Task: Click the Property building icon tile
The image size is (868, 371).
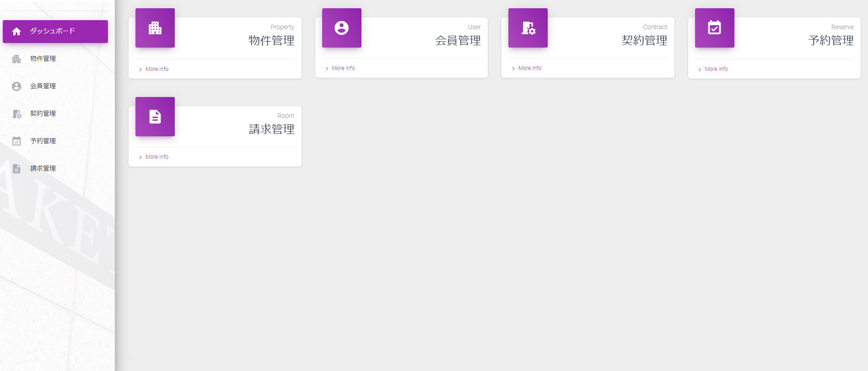Action: [155, 28]
